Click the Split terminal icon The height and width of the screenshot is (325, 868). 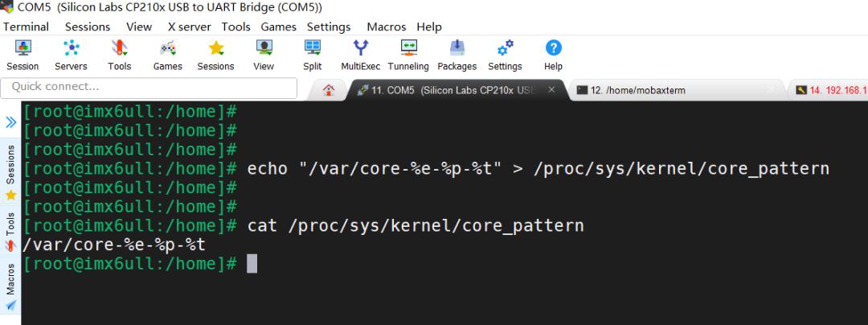click(x=312, y=55)
